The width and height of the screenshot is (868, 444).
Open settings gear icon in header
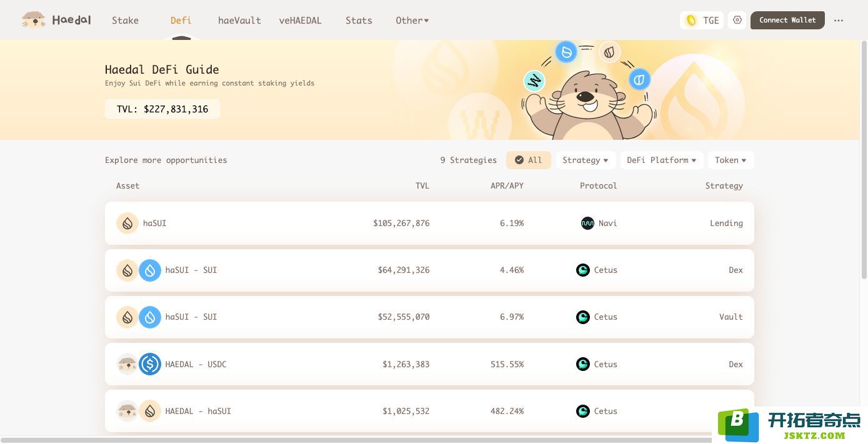click(737, 20)
